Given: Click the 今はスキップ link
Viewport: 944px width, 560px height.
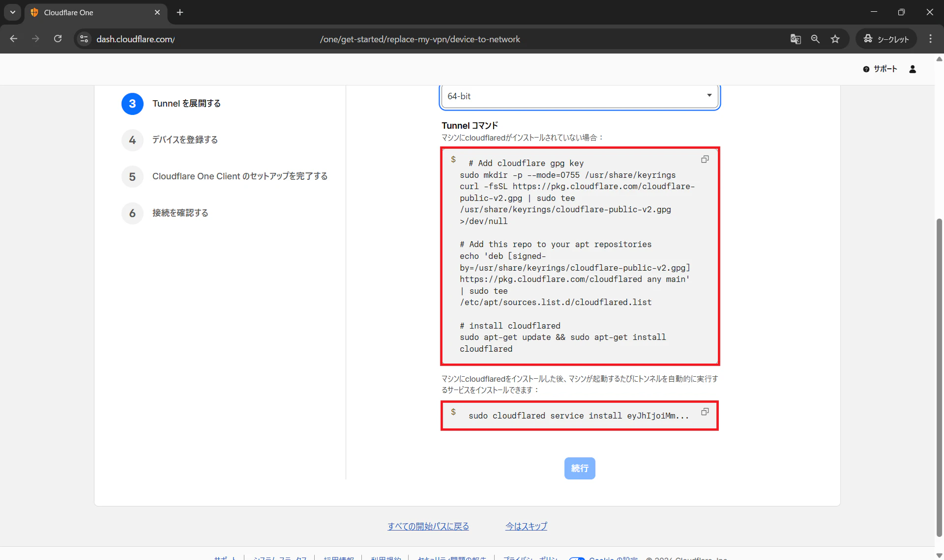Looking at the screenshot, I should point(526,527).
